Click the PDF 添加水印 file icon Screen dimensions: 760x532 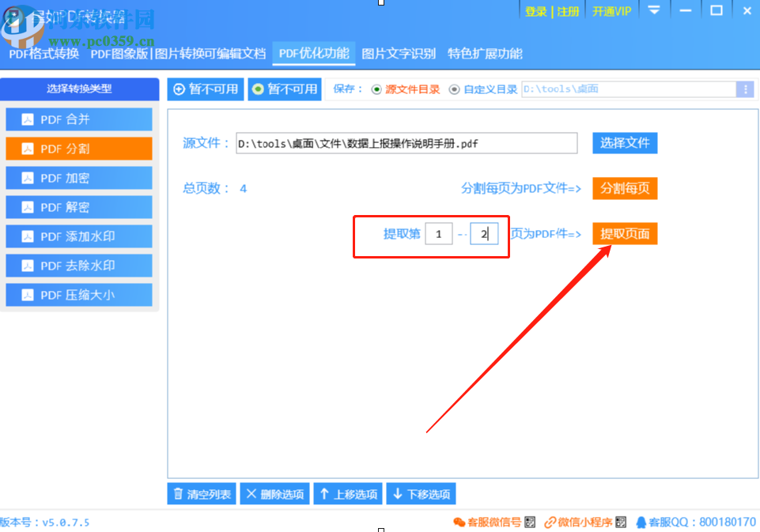pyautogui.click(x=28, y=236)
